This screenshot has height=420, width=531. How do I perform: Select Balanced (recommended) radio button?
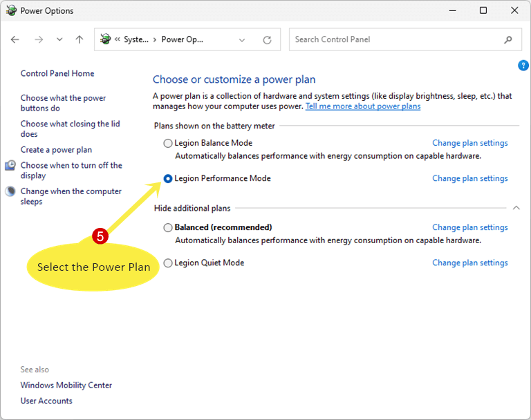point(167,227)
